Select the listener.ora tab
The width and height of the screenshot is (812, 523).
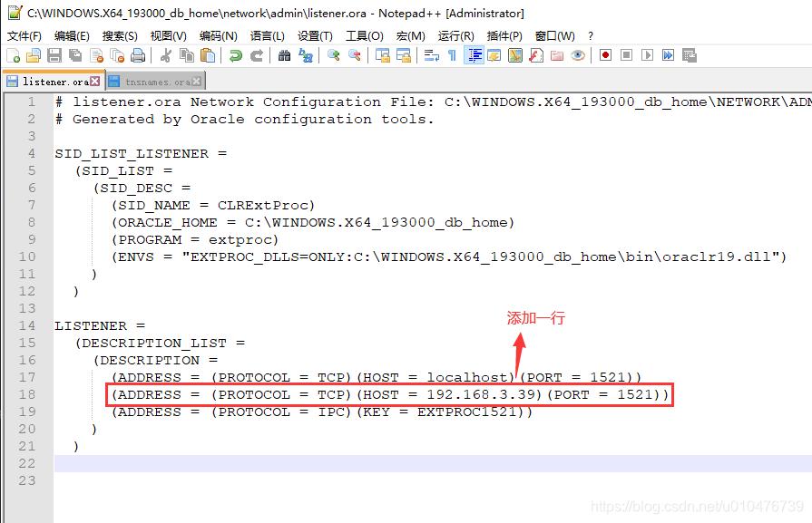(54, 82)
